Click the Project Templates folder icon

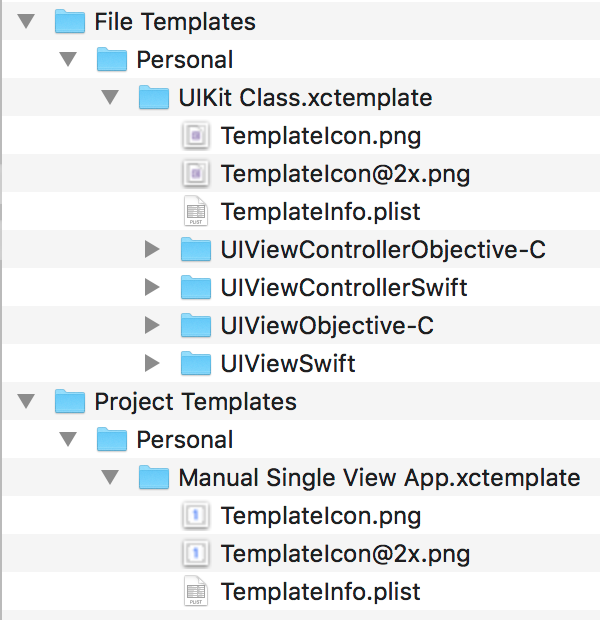pyautogui.click(x=69, y=401)
